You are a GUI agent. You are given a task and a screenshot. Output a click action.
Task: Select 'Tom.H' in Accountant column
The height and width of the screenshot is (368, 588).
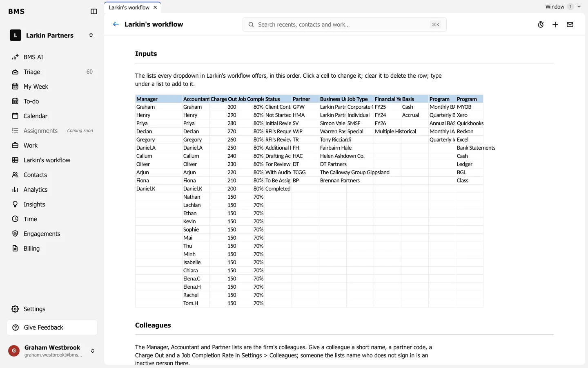pyautogui.click(x=196, y=303)
